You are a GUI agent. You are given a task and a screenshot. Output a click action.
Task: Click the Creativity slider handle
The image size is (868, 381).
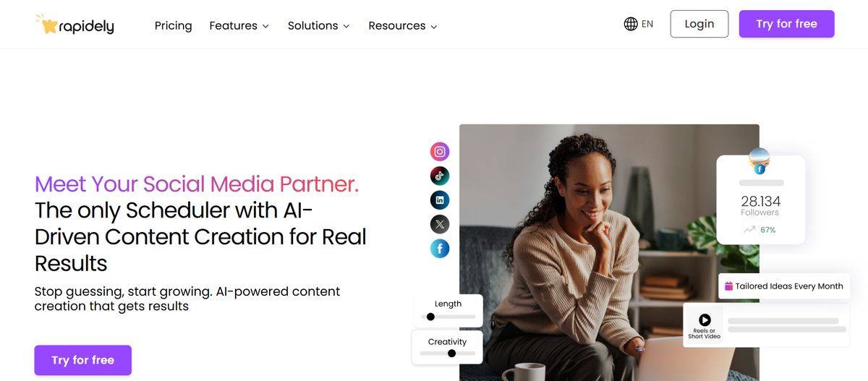(452, 354)
